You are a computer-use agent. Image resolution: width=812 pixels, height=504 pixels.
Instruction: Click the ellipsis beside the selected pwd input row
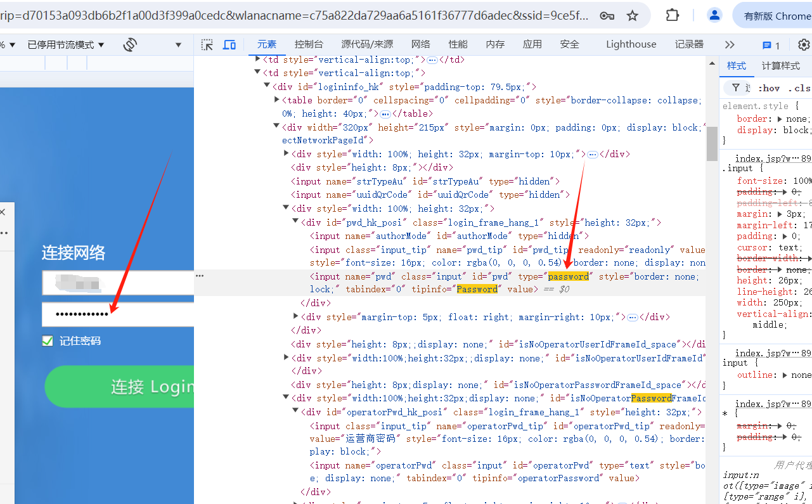(x=200, y=276)
